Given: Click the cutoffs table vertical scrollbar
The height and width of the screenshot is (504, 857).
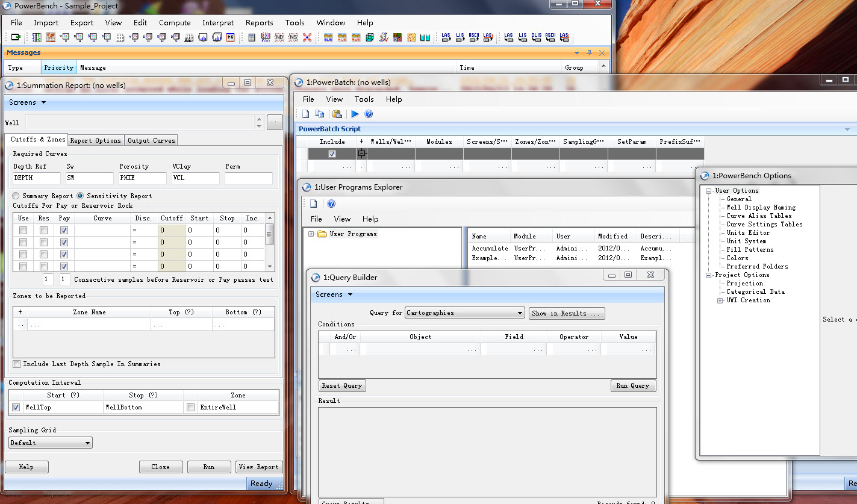Looking at the screenshot, I should click(270, 242).
